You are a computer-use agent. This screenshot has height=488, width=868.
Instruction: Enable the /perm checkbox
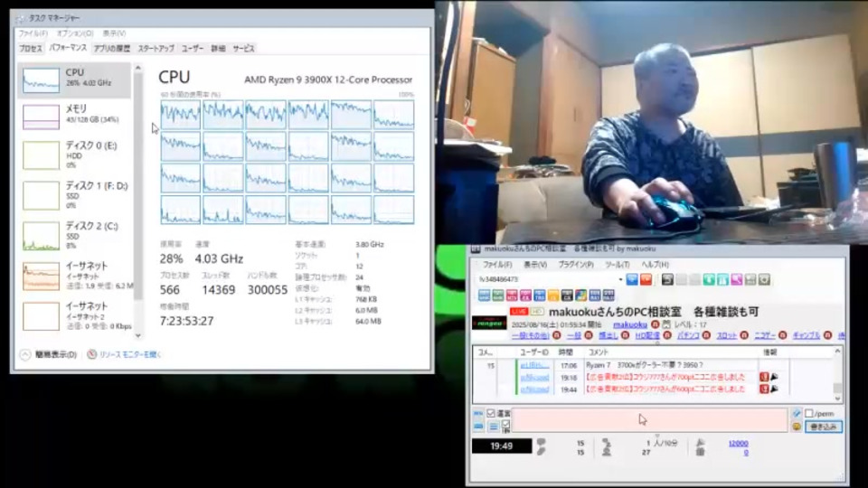(x=809, y=413)
